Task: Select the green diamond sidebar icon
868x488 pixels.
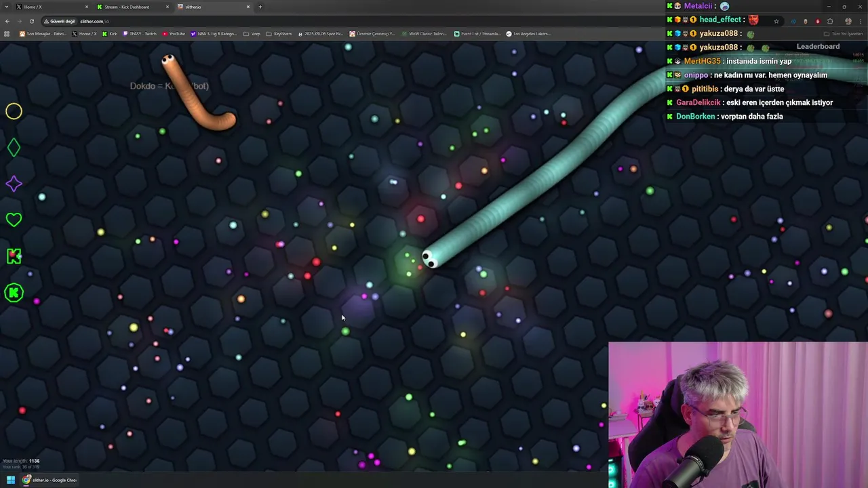Action: [14, 148]
